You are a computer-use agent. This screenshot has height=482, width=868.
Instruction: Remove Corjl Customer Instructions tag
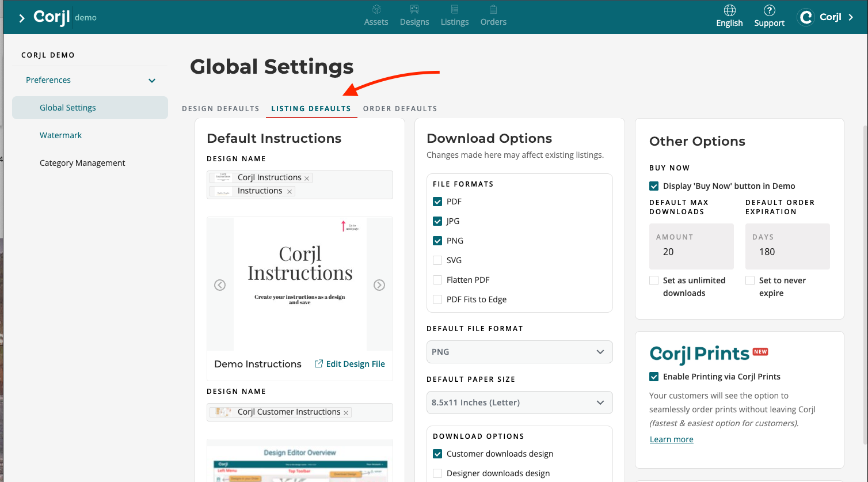tap(346, 413)
